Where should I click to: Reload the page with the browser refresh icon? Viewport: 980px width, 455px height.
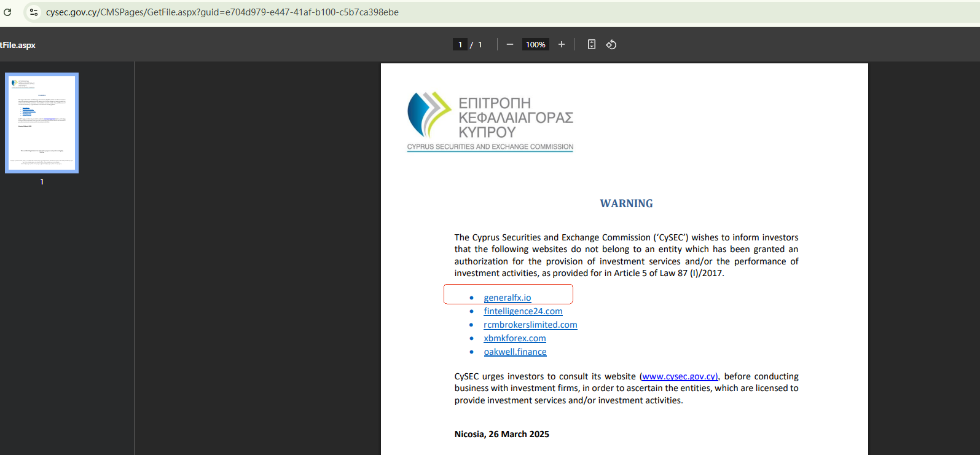[8, 12]
